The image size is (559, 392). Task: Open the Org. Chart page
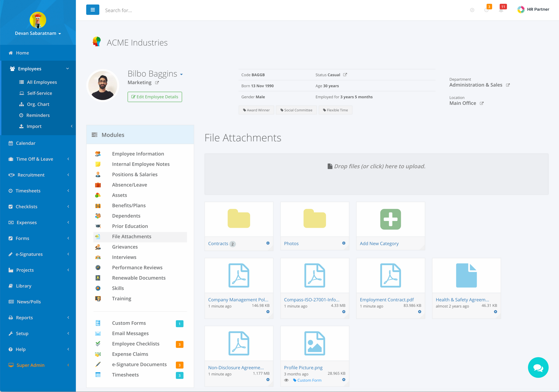(39, 104)
